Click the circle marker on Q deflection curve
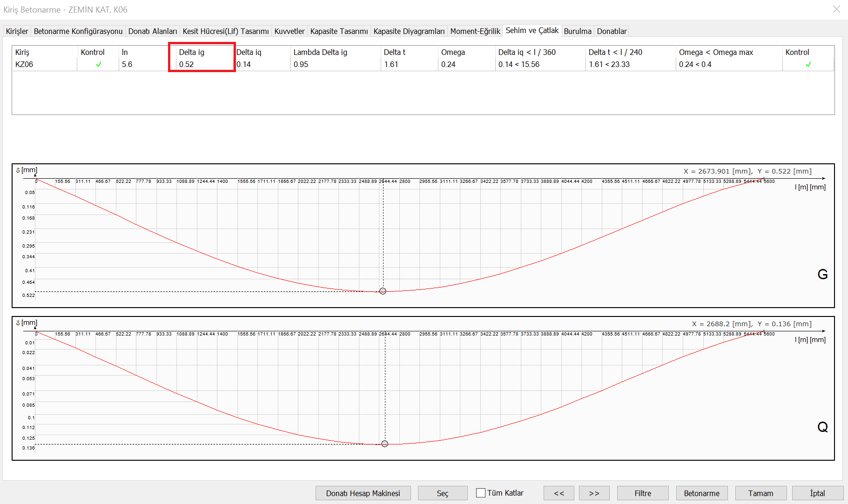This screenshot has height=504, width=848. [384, 444]
